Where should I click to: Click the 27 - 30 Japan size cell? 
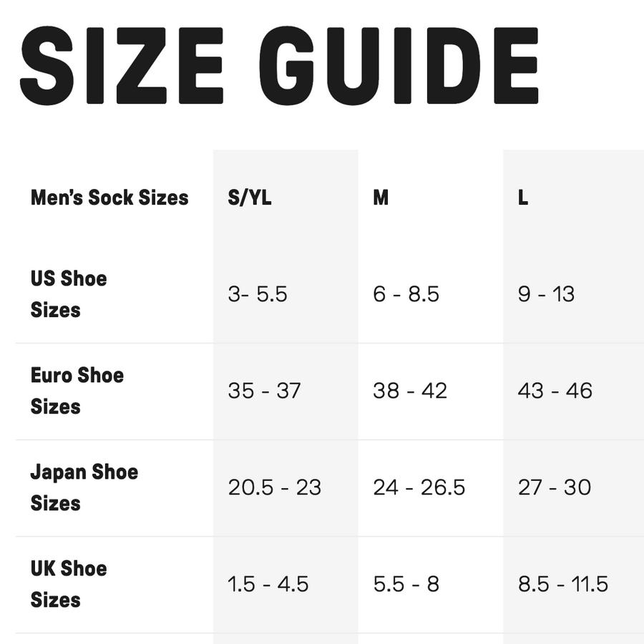[555, 487]
